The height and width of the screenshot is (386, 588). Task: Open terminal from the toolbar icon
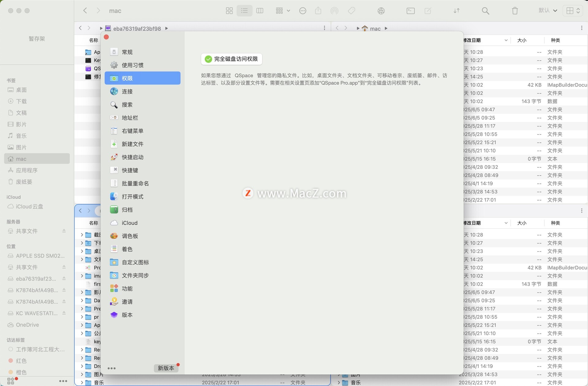tap(410, 11)
